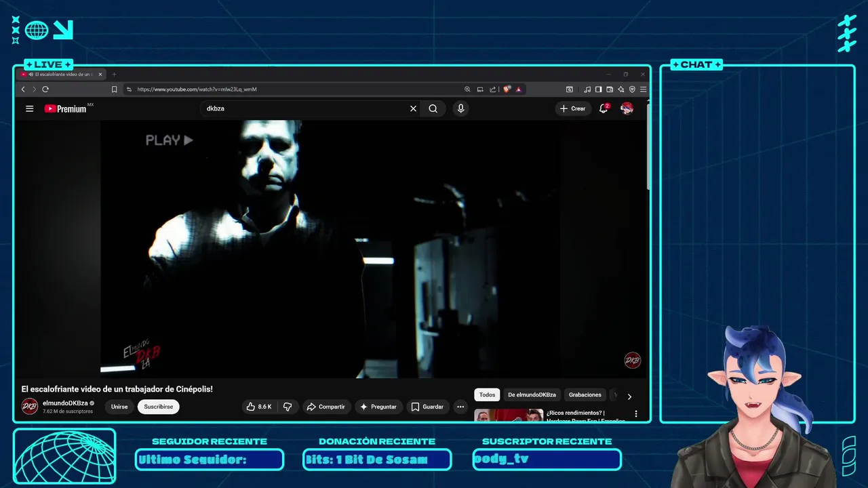
Task: Click the 7.62 M de suscriptores text
Action: click(68, 411)
